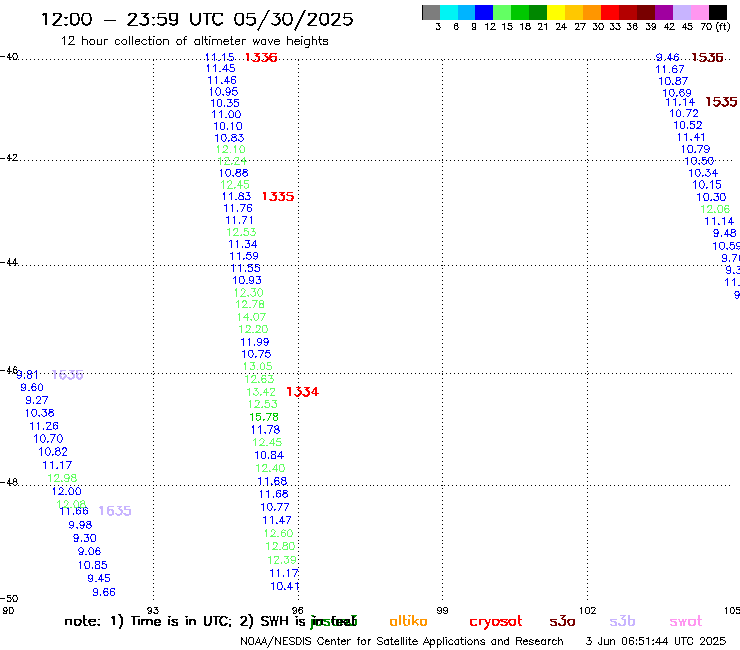Select the s3a satellite legend label
This screenshot has height=650, width=740.
[x=562, y=621]
